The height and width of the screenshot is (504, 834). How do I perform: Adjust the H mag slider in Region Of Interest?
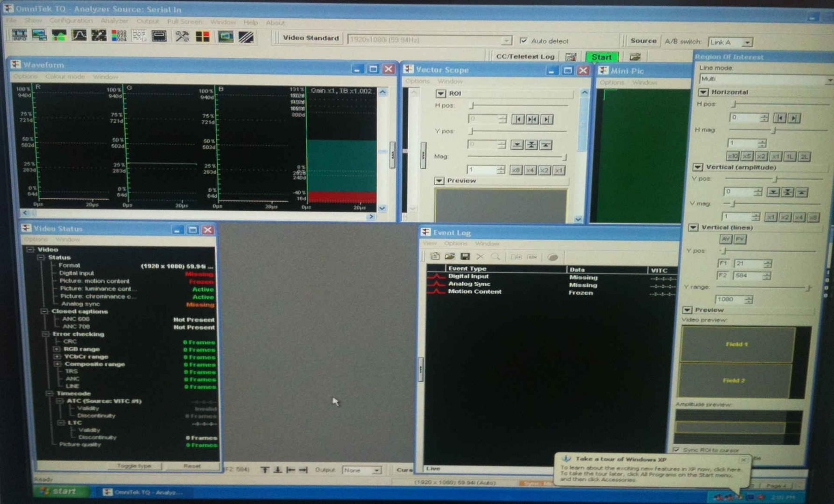tap(774, 130)
